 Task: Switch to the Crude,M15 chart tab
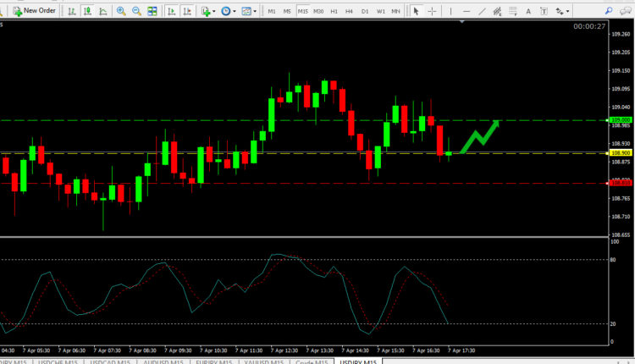[312, 361]
